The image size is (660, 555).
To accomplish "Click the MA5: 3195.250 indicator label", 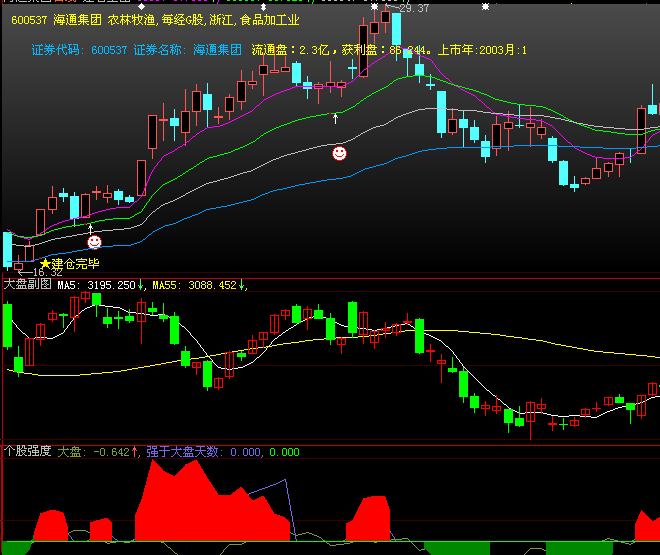I will [96, 285].
